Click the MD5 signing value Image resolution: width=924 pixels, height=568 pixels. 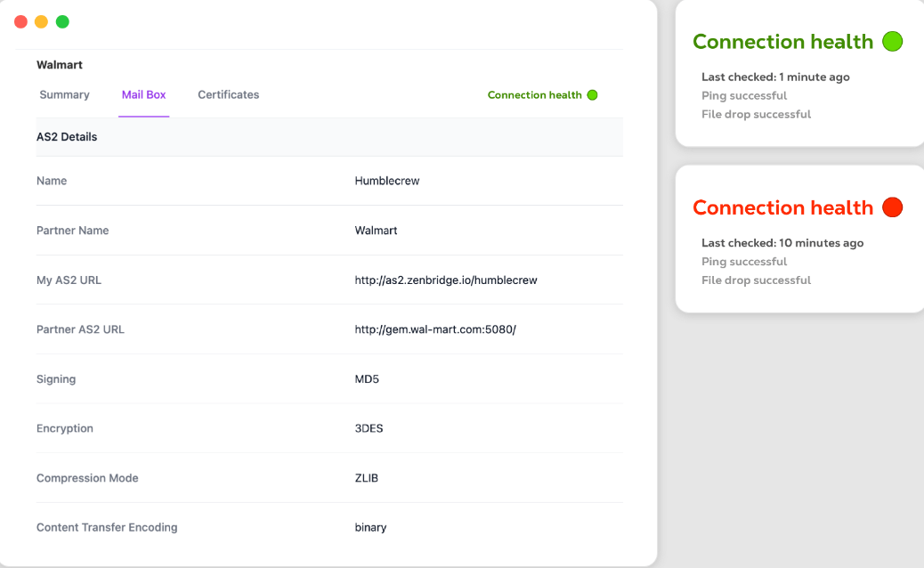(367, 379)
